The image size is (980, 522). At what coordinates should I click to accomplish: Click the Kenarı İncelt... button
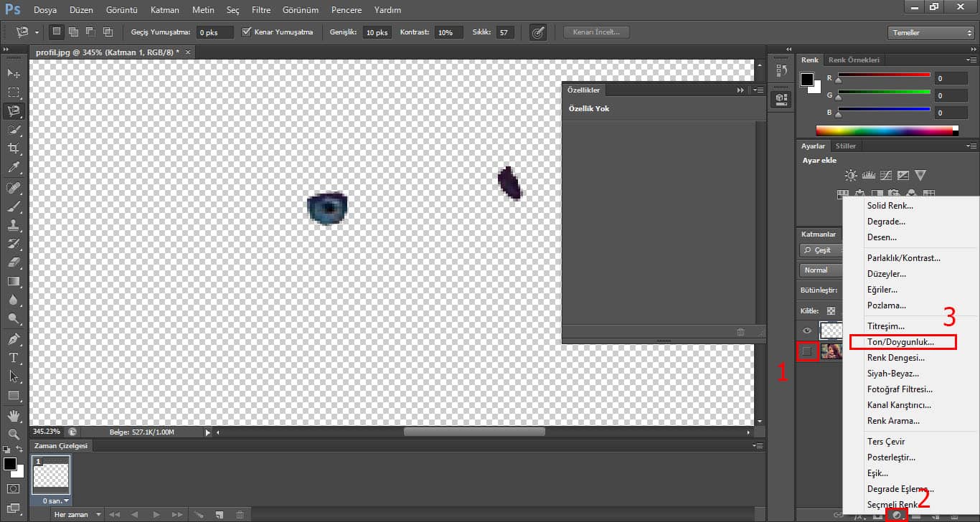(596, 32)
